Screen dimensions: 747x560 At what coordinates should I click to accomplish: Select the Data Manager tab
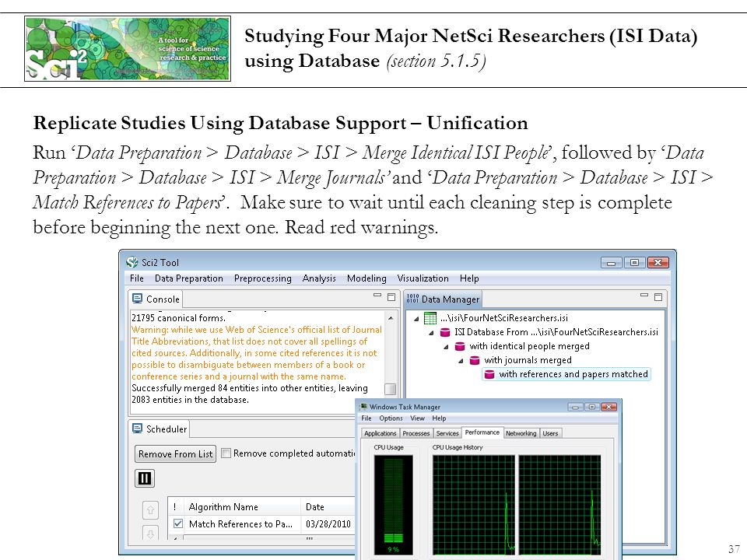pos(443,299)
